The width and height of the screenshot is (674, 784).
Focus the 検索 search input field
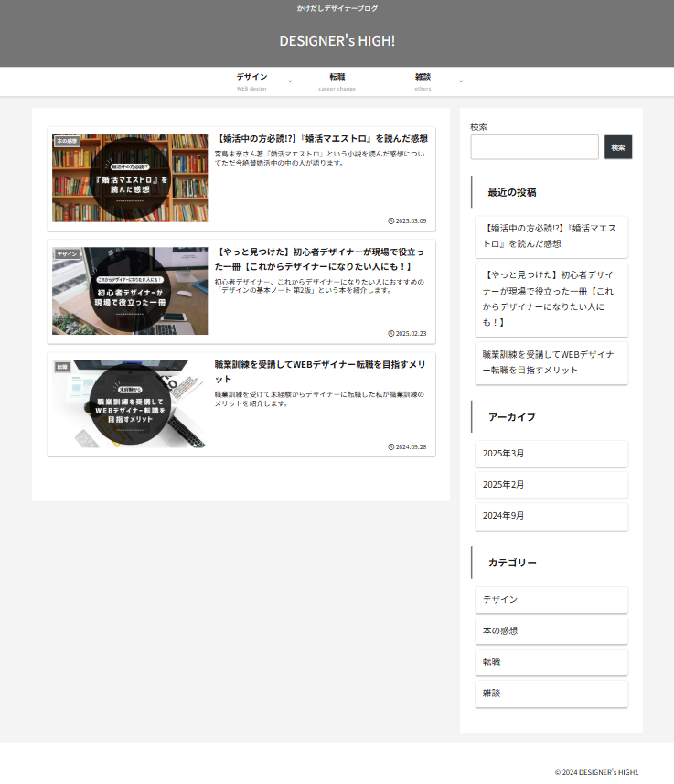534,147
